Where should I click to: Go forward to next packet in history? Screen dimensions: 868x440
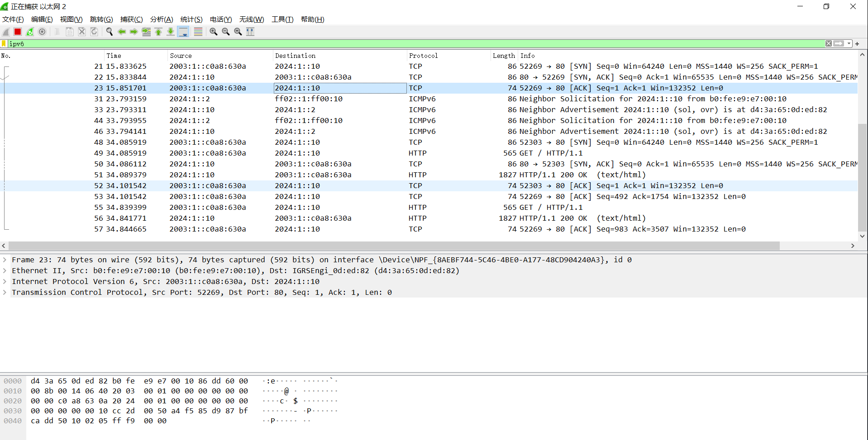pos(134,32)
